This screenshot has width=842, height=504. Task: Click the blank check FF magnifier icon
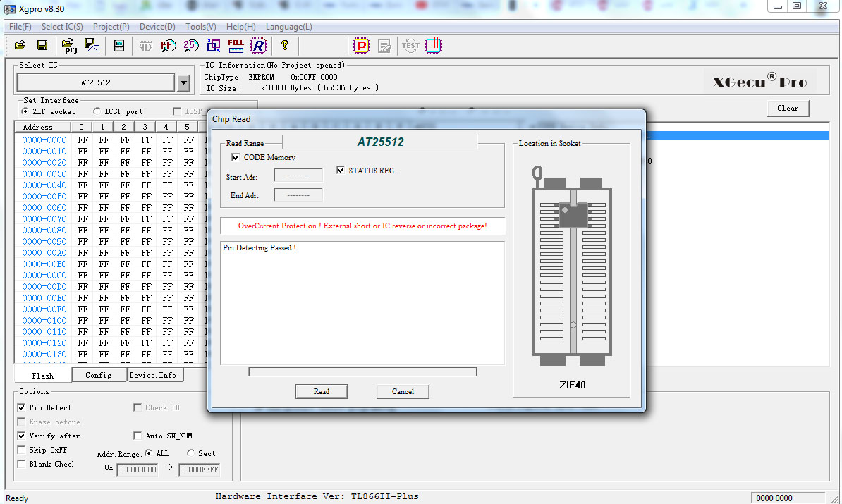[x=169, y=46]
